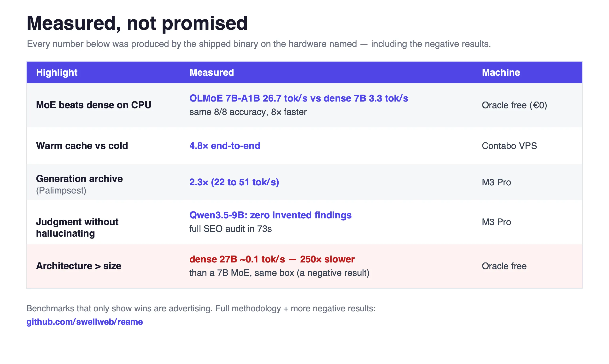Open the github.com/swellweb/reame link

click(x=84, y=322)
